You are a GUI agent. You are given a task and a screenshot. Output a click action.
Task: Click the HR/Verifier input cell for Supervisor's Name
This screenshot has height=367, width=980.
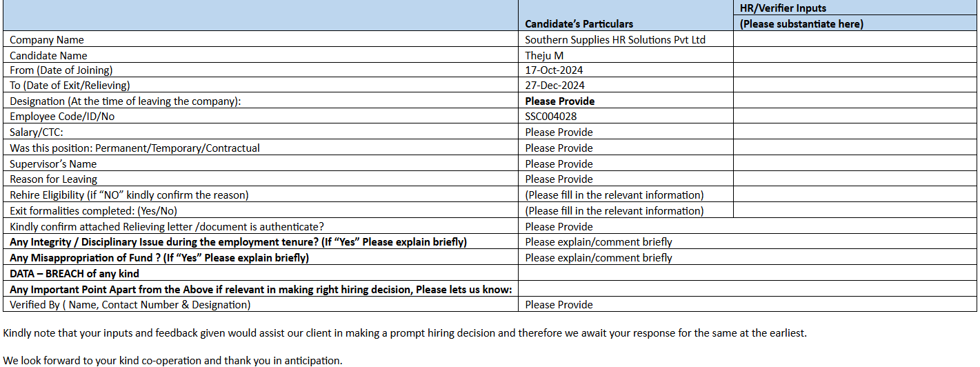click(854, 164)
